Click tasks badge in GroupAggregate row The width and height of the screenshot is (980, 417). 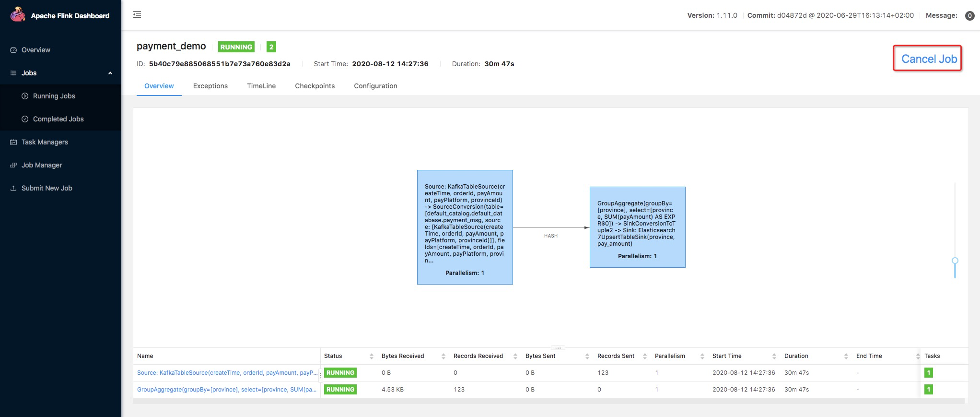pos(929,390)
